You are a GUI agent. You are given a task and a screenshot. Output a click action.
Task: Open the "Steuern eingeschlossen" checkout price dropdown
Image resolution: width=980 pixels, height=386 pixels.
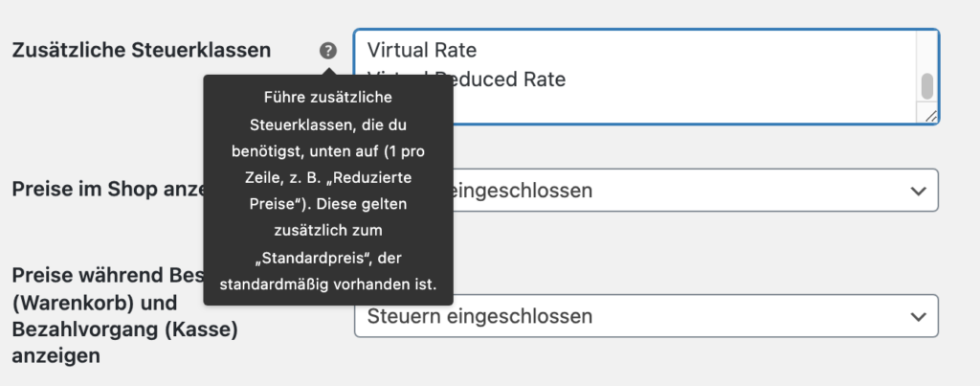click(x=646, y=316)
